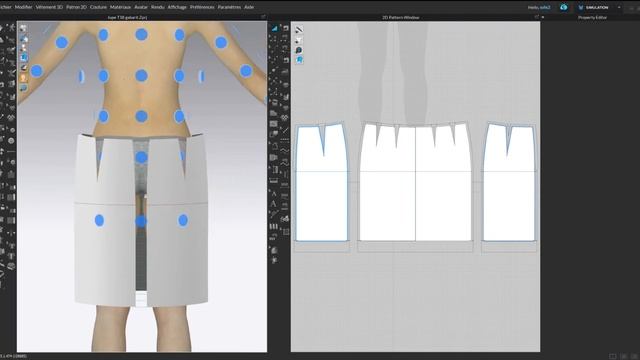Click the orange avatar head display icon
Image resolution: width=640 pixels, height=360 pixels.
[23, 78]
